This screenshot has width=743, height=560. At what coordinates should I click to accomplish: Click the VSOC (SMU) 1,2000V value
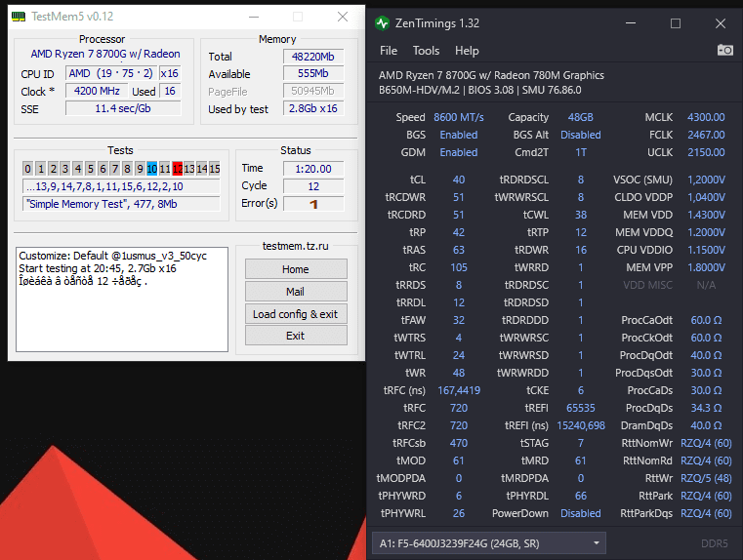(x=706, y=180)
